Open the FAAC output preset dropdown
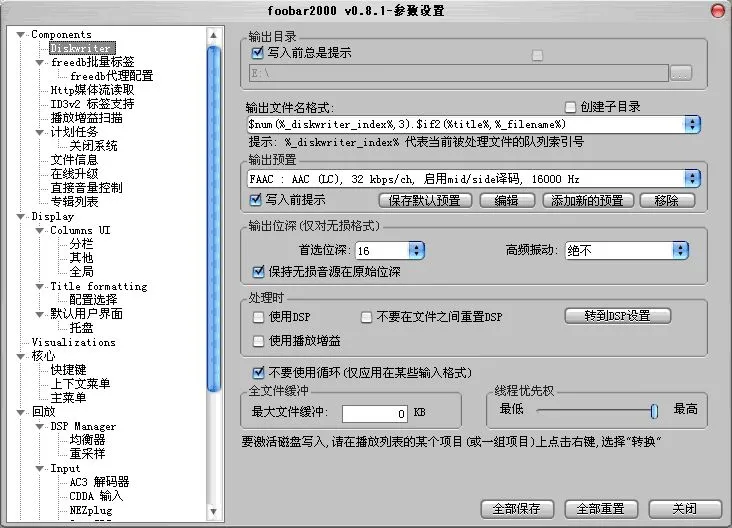 click(x=692, y=179)
